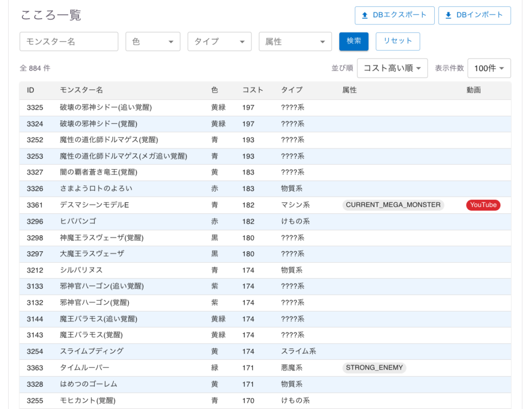Click the コスト column header
The image size is (532, 409).
252,90
